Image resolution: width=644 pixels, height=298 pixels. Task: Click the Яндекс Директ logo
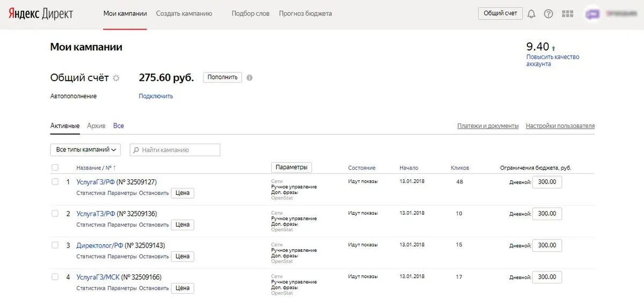[41, 14]
